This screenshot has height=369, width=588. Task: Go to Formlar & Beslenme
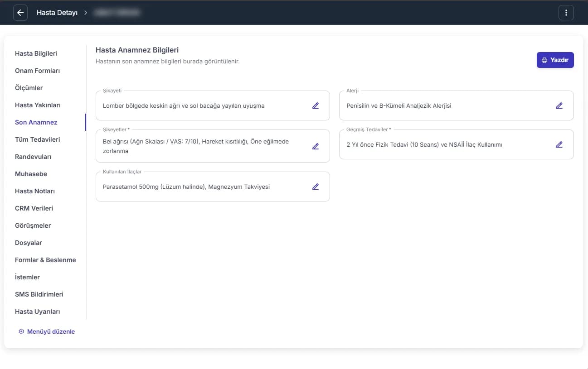tap(45, 260)
